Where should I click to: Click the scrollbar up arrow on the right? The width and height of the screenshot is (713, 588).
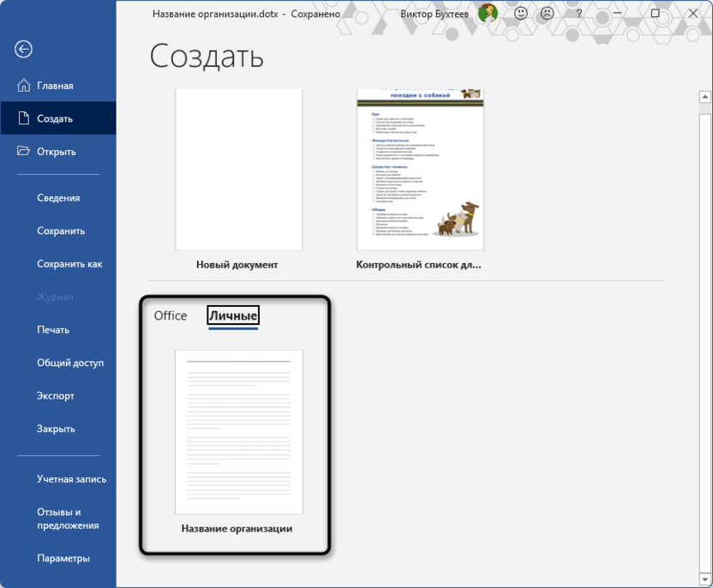point(703,95)
